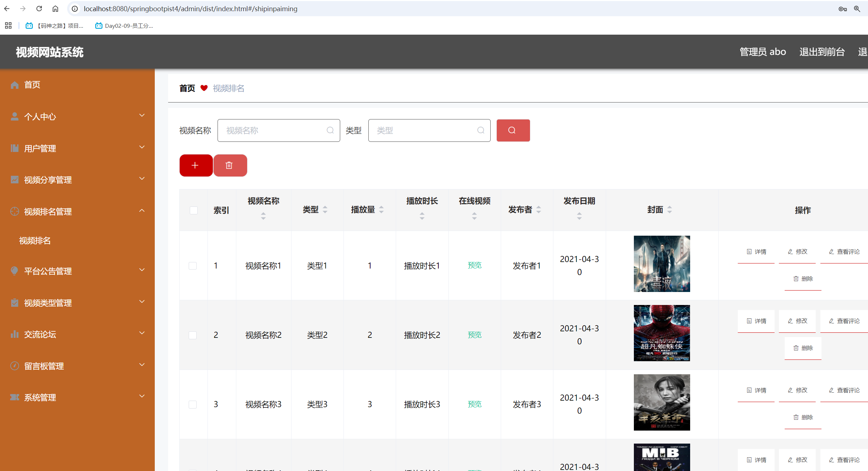Click the red plus add button
Image resolution: width=868 pixels, height=471 pixels.
click(x=196, y=165)
